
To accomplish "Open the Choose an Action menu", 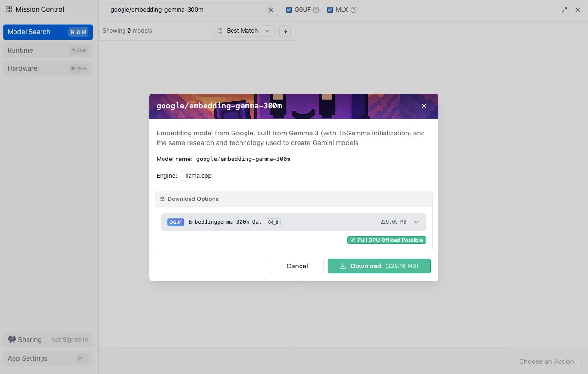I will pos(546,361).
